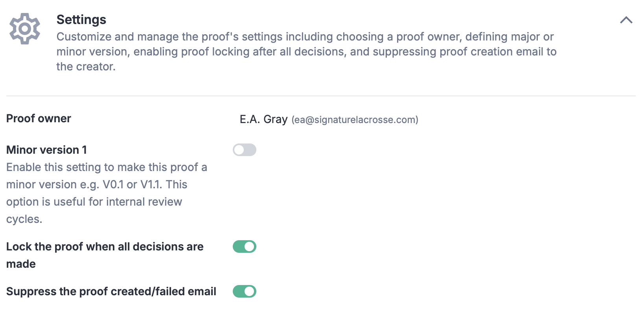Image resolution: width=644 pixels, height=309 pixels.
Task: Click the Settings section heading
Action: 81,20
